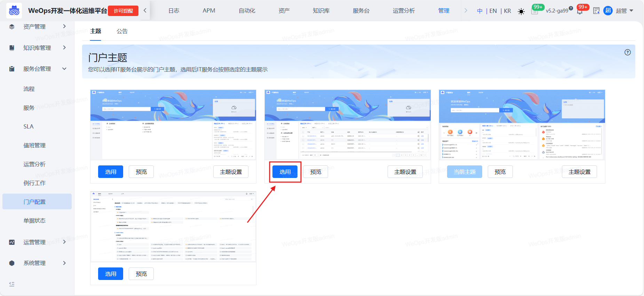Collapse the sidebar using the bottom-left icon
The height and width of the screenshot is (296, 644).
point(12,284)
